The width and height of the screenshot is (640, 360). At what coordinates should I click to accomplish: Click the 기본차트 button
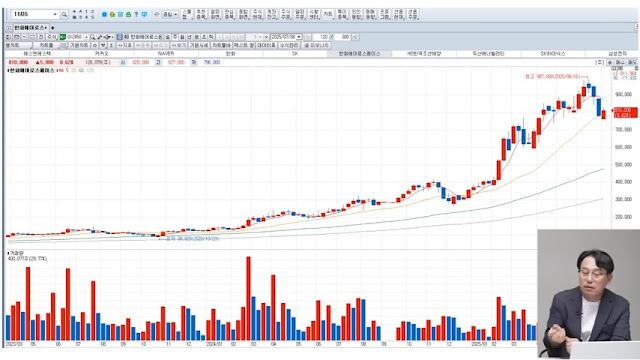[79, 45]
